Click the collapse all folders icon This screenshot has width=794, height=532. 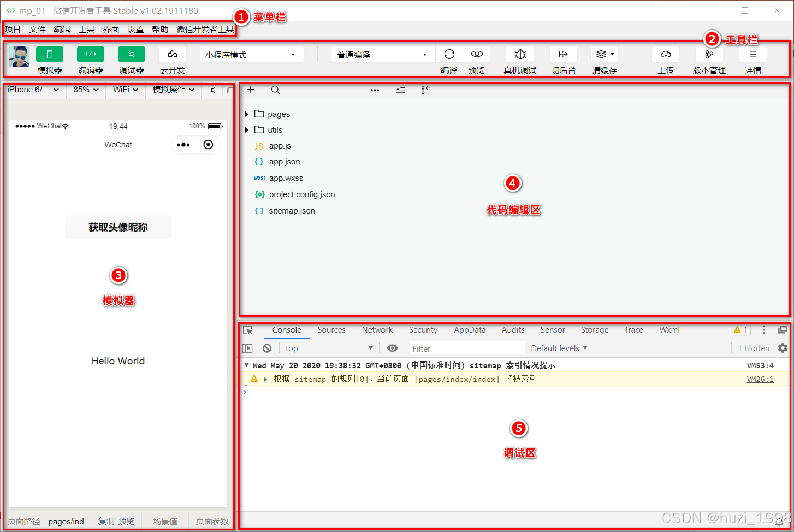pos(400,90)
